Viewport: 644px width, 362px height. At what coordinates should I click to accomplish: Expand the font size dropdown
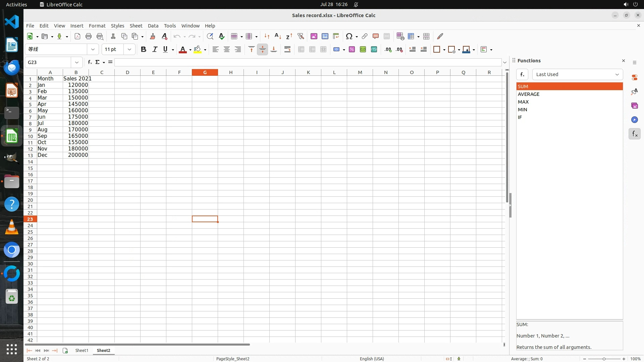[x=129, y=49]
